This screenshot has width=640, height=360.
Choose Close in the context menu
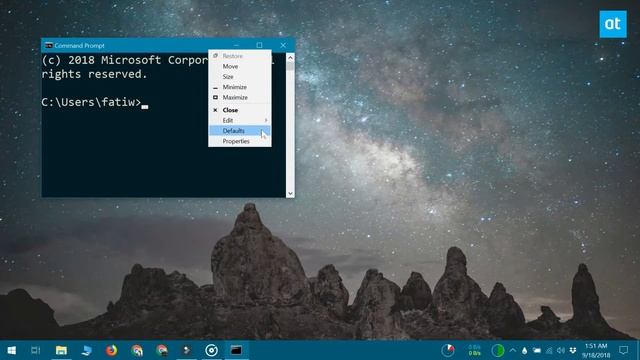(240, 110)
